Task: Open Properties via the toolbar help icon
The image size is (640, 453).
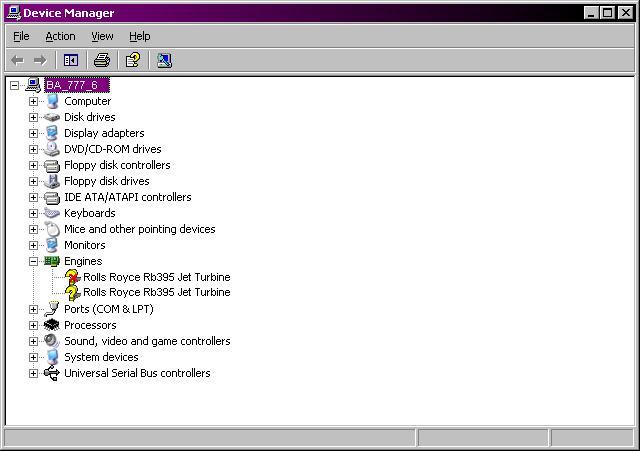Action: point(133,60)
